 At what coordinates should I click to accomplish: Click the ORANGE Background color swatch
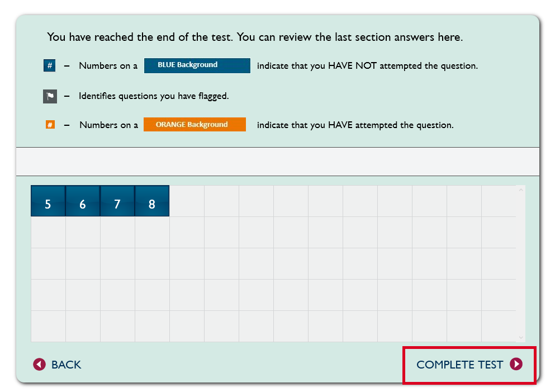[x=195, y=124]
